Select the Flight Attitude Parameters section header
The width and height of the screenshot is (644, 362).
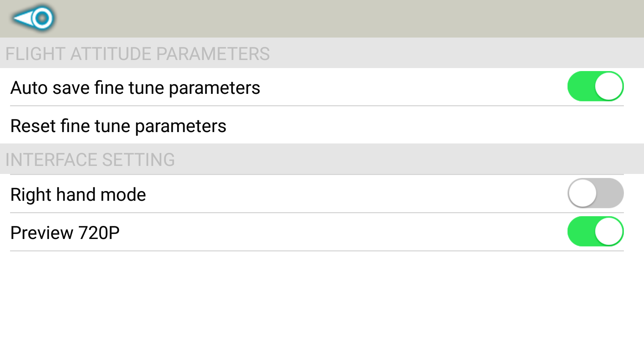click(138, 54)
